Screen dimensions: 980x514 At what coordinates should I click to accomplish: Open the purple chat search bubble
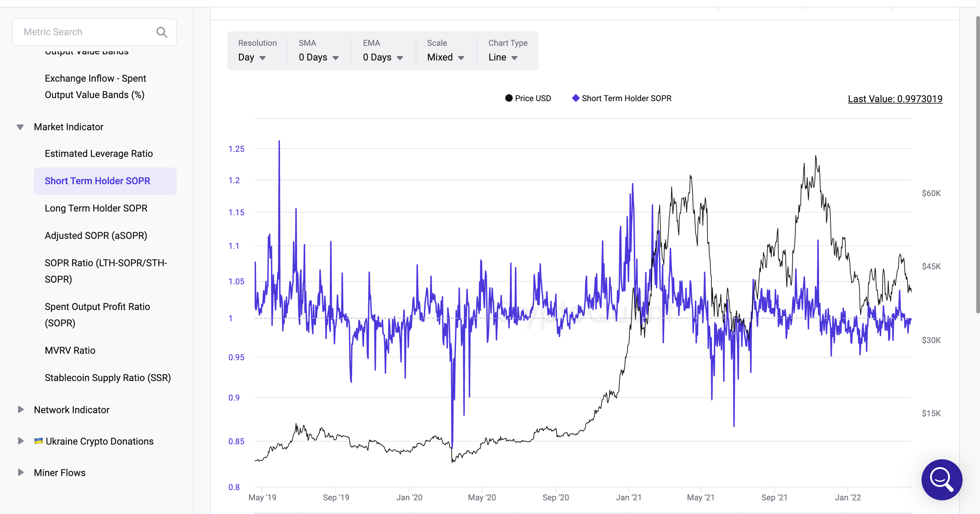942,479
